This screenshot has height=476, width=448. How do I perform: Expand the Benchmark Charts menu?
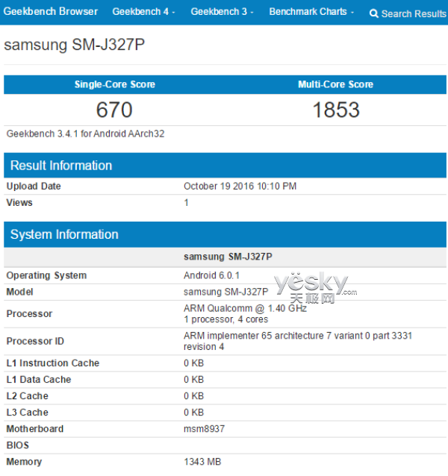(x=311, y=11)
